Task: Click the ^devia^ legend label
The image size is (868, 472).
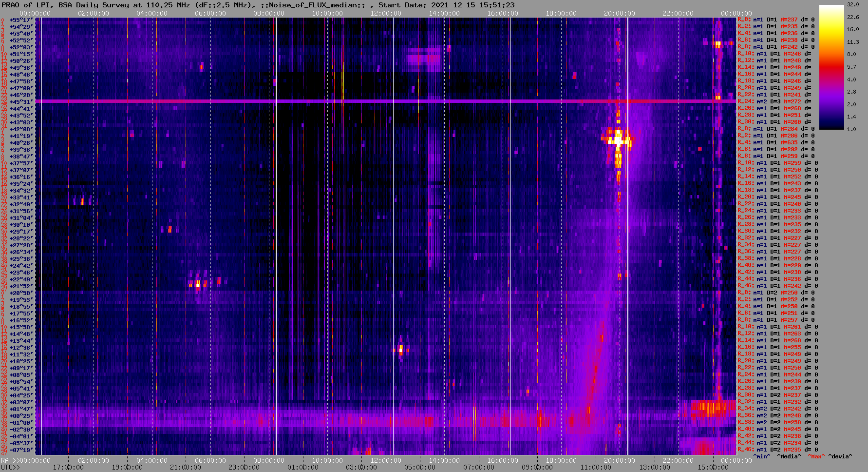Action: point(840,456)
